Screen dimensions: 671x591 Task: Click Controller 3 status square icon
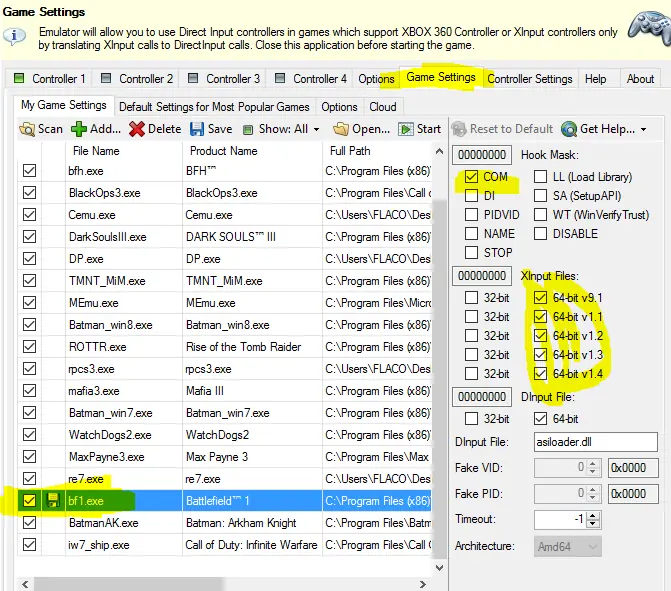pyautogui.click(x=193, y=78)
